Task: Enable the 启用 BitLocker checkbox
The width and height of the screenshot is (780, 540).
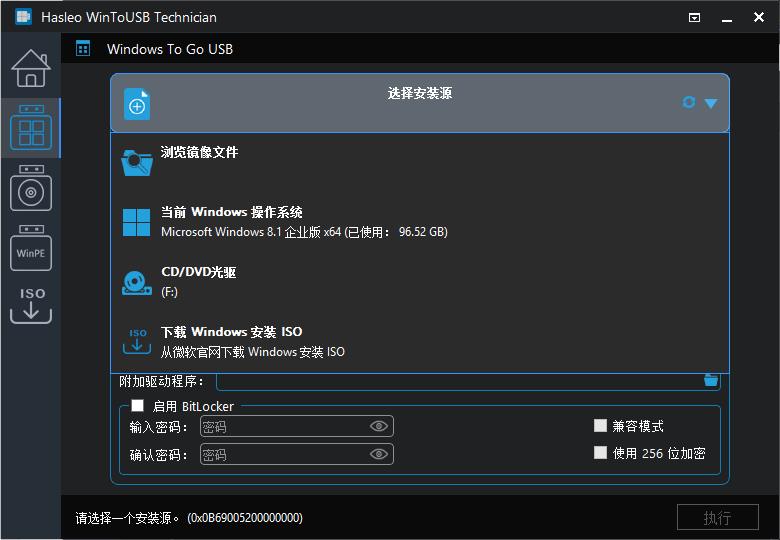Action: pyautogui.click(x=137, y=406)
